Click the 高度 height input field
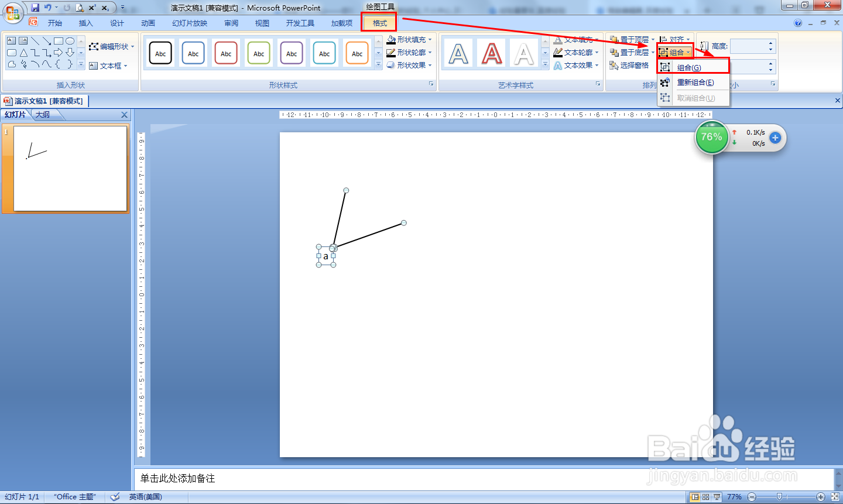The image size is (843, 504). [x=749, y=46]
